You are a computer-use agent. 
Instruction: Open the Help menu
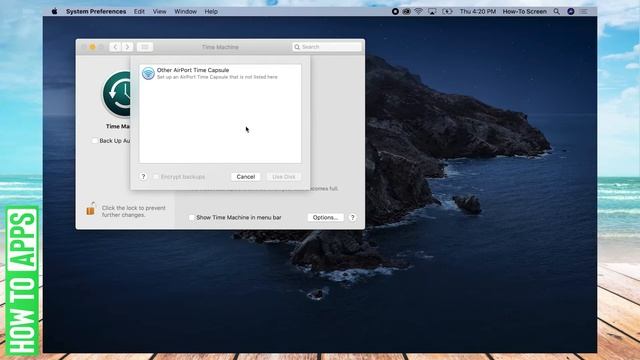coord(211,11)
